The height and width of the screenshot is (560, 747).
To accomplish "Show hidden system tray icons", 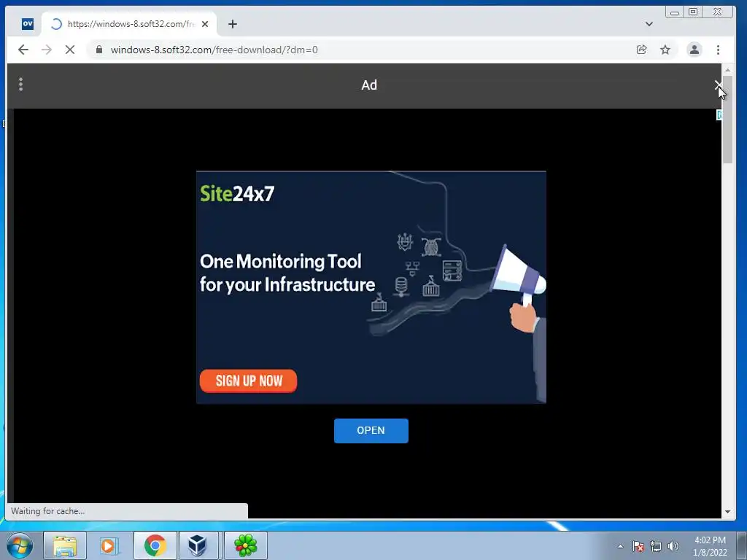I will (620, 546).
